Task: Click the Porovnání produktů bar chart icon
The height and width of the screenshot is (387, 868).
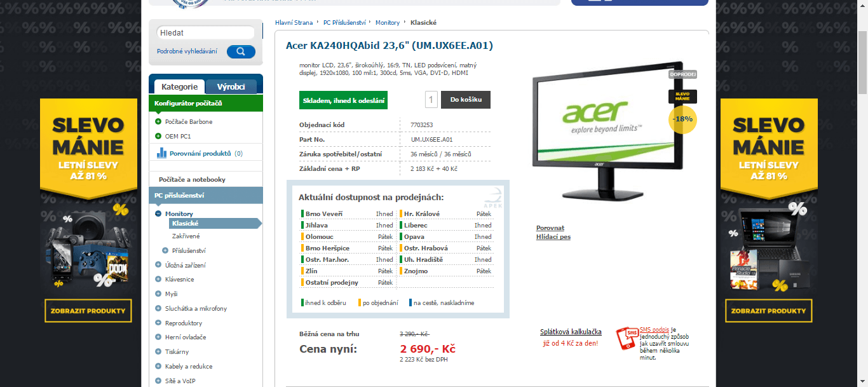Action: pyautogui.click(x=161, y=153)
